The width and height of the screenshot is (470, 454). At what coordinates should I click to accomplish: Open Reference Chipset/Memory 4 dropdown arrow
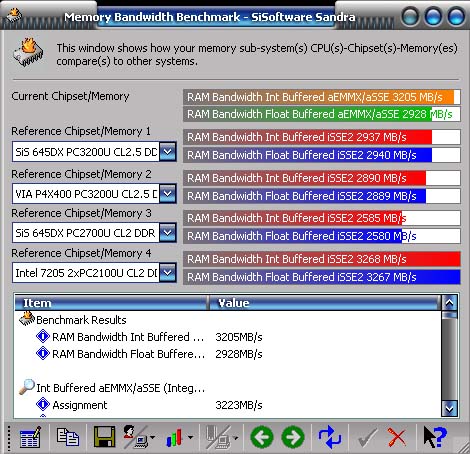[167, 273]
